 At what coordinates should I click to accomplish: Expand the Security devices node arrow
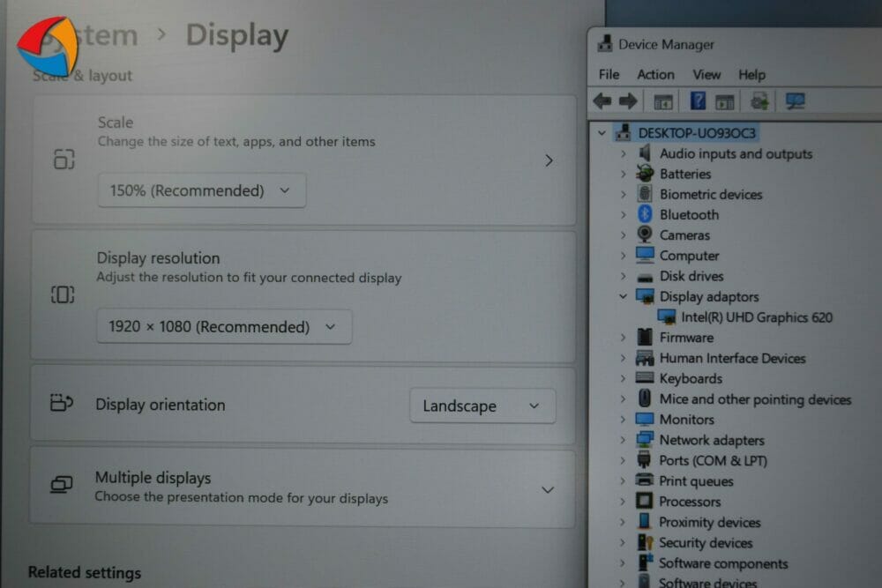(x=622, y=542)
